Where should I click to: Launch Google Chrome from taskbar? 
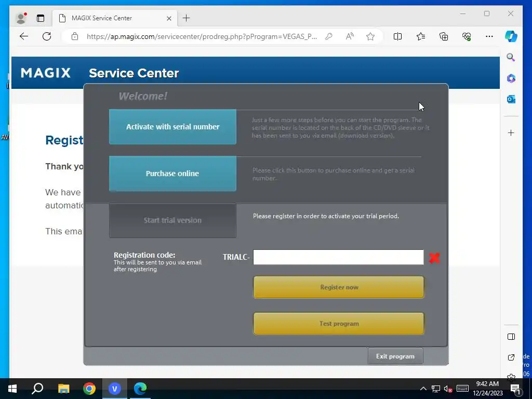89,389
